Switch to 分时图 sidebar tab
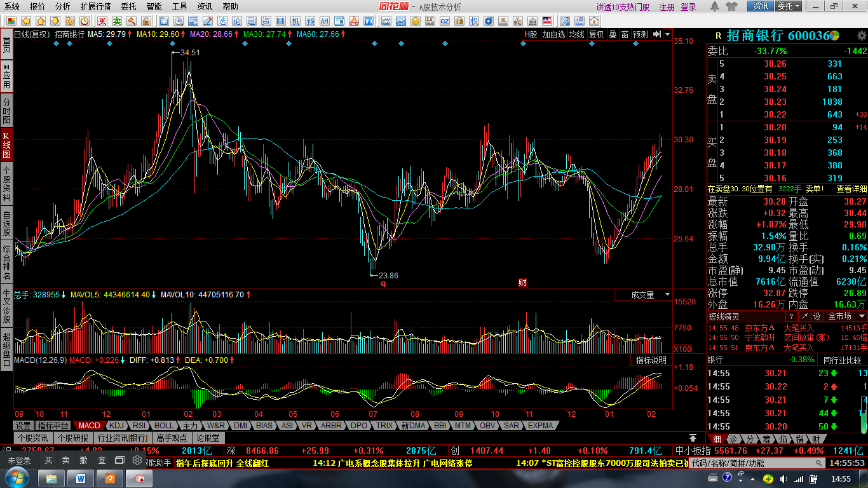Viewport: 868px width, 488px height. tap(6, 111)
